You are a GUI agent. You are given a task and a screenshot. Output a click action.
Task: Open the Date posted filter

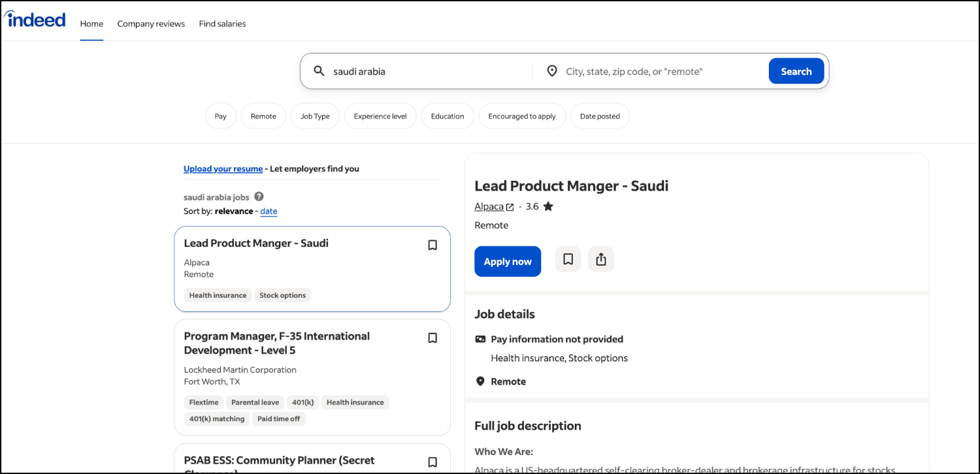(600, 116)
